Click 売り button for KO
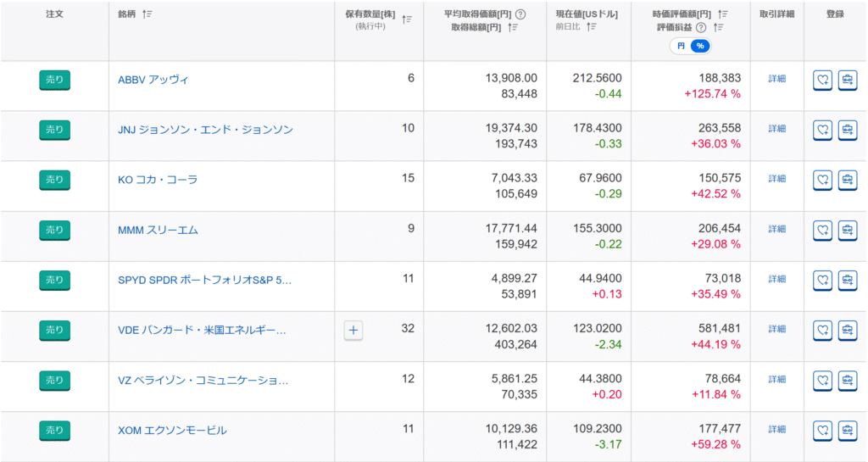Screen dimensions: 868x462 pos(54,180)
